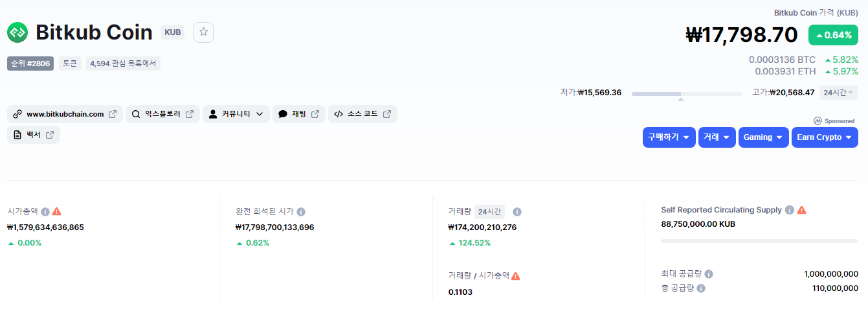Click the low-high price range slider bar

[x=687, y=94]
